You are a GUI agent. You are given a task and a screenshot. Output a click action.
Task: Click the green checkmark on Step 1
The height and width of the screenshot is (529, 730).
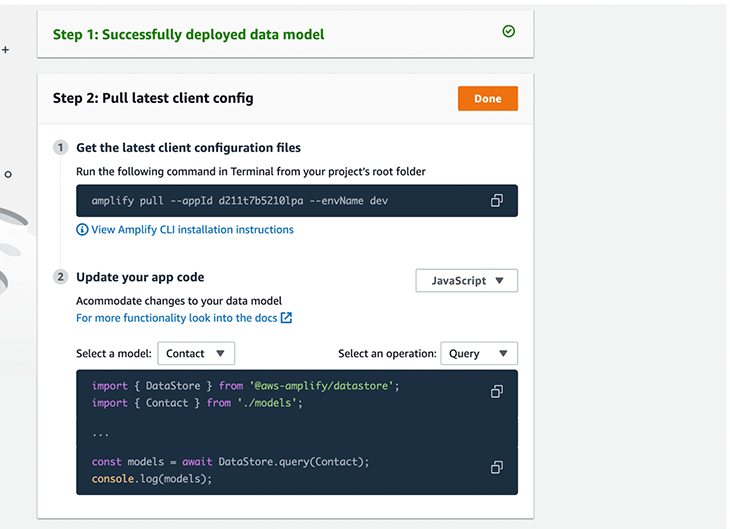tap(509, 31)
